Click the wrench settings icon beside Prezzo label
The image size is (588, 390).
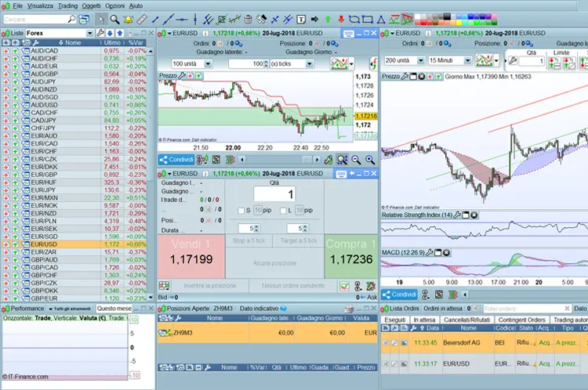click(x=183, y=76)
